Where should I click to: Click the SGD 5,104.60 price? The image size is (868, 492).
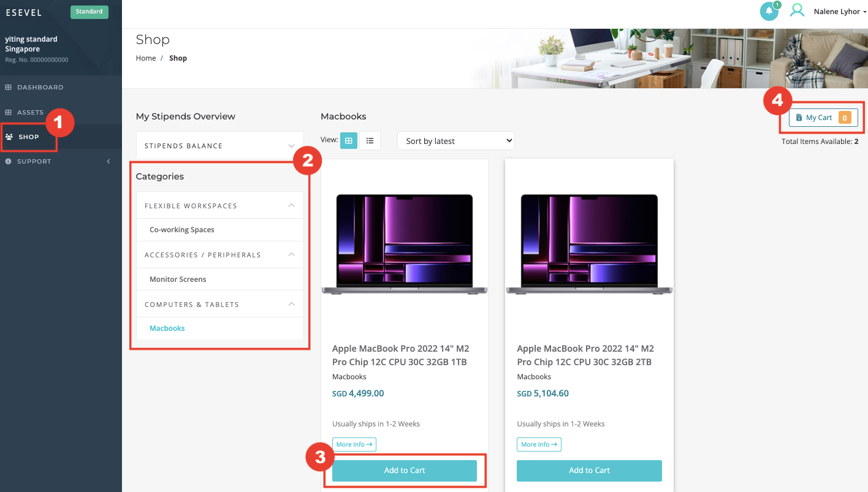(543, 393)
